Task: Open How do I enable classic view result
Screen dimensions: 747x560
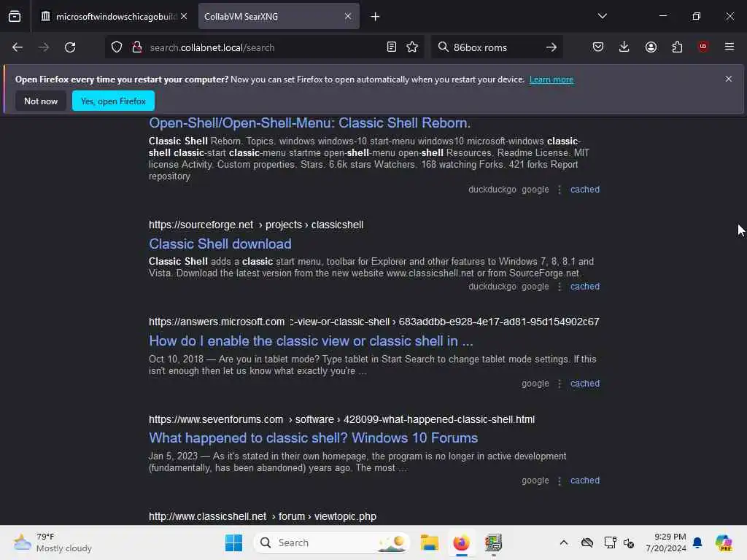Action: (311, 341)
